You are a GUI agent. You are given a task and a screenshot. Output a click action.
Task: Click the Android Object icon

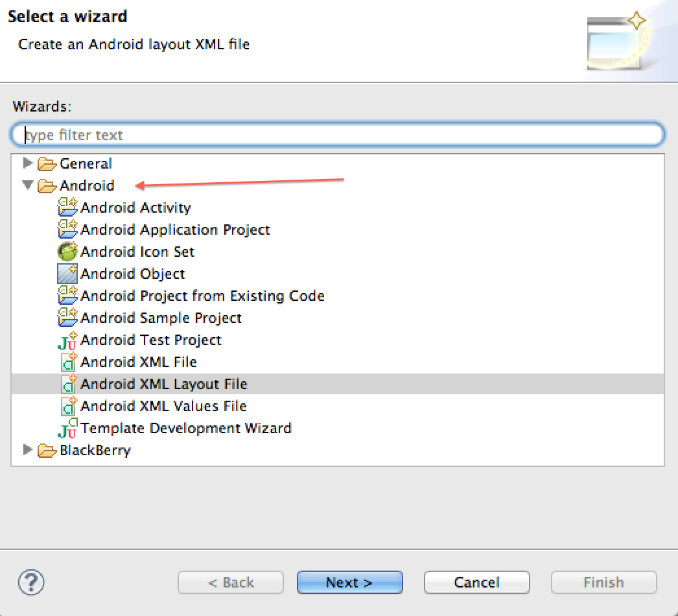[67, 274]
